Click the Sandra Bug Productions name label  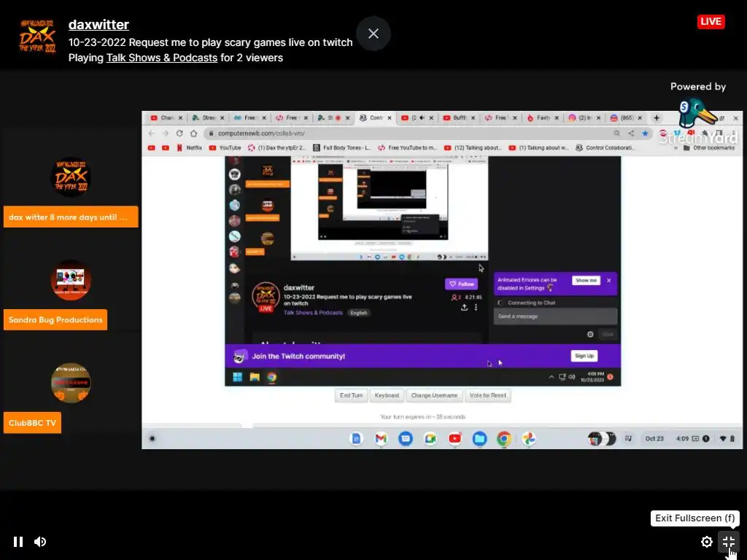(55, 320)
